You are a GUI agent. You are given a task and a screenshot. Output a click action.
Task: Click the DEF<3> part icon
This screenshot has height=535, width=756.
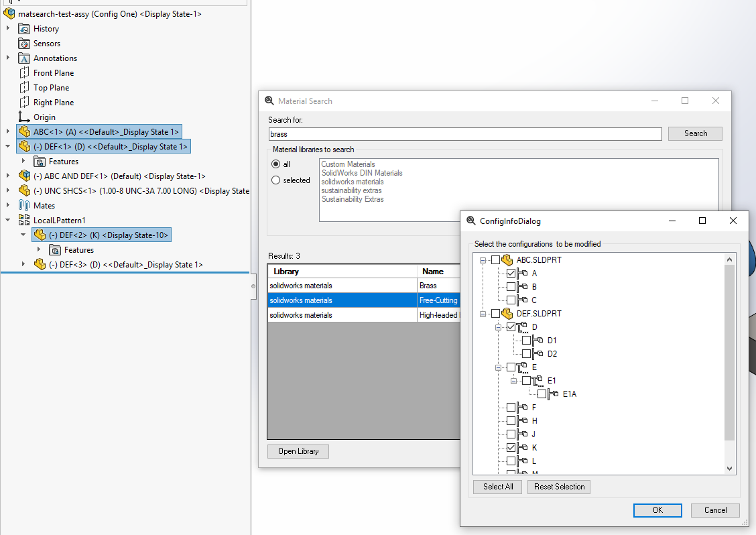pos(40,264)
